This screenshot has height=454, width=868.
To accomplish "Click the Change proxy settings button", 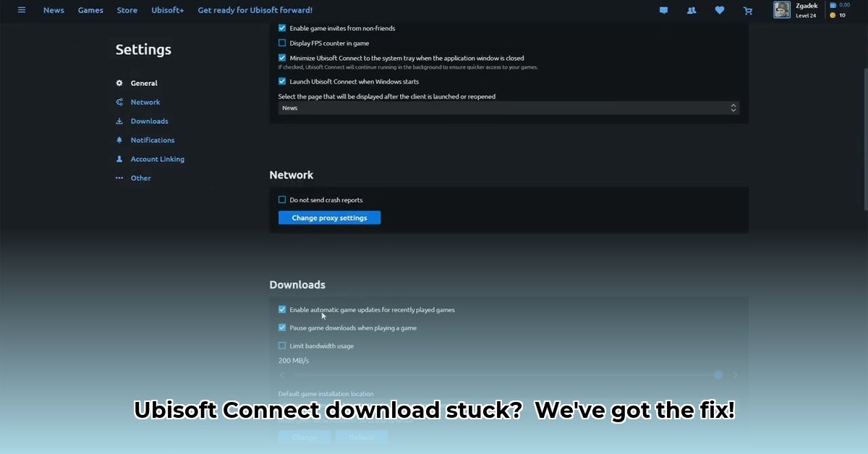I will click(x=329, y=217).
